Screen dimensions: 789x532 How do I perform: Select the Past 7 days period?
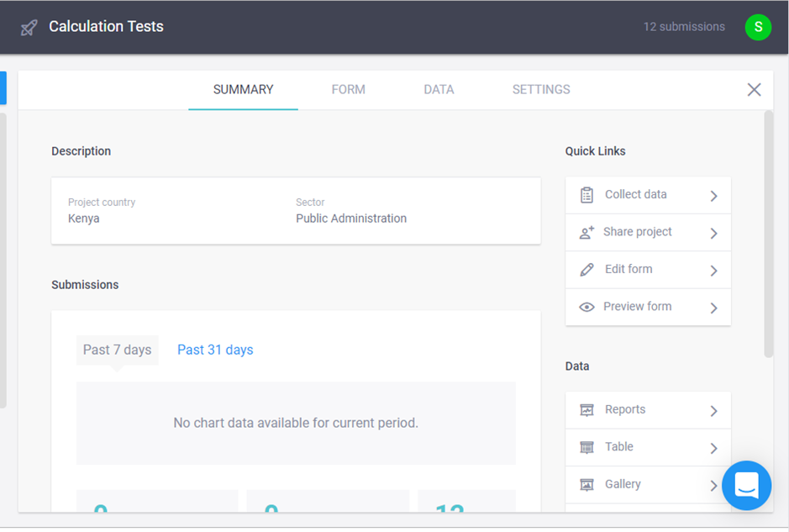click(x=117, y=350)
